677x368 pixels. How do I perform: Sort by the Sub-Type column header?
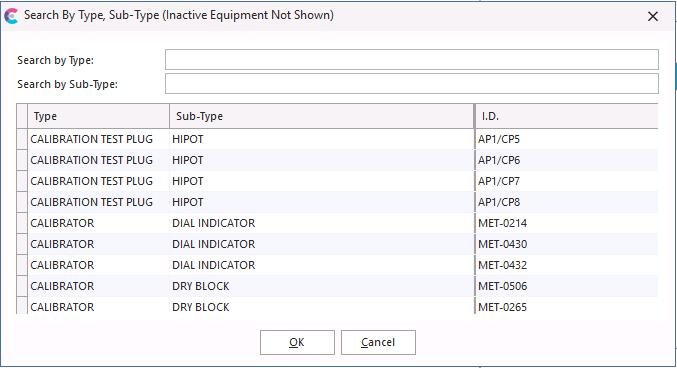(322, 116)
